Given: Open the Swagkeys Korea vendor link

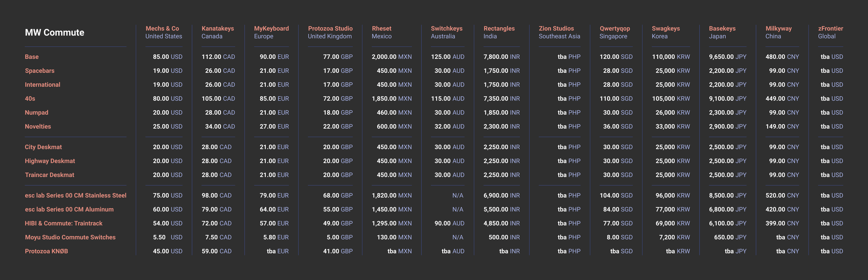Looking at the screenshot, I should [665, 29].
